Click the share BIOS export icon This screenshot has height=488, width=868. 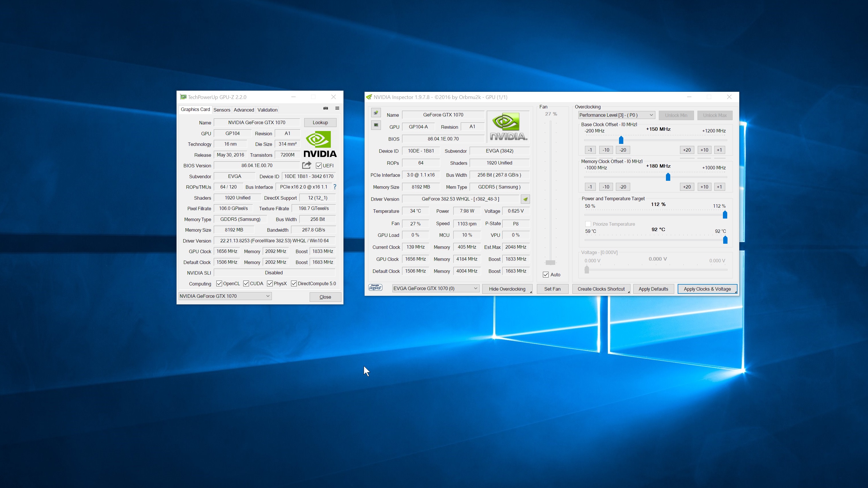(x=307, y=165)
